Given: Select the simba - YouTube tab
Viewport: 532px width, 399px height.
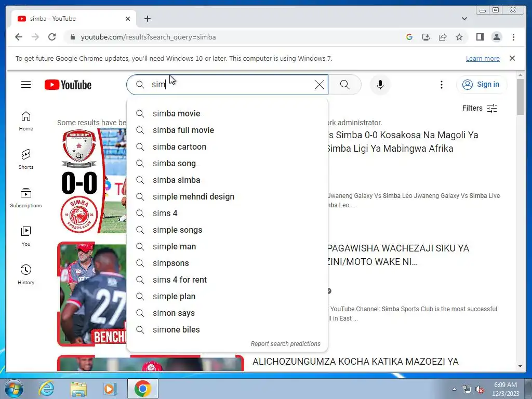Looking at the screenshot, I should pyautogui.click(x=74, y=19).
